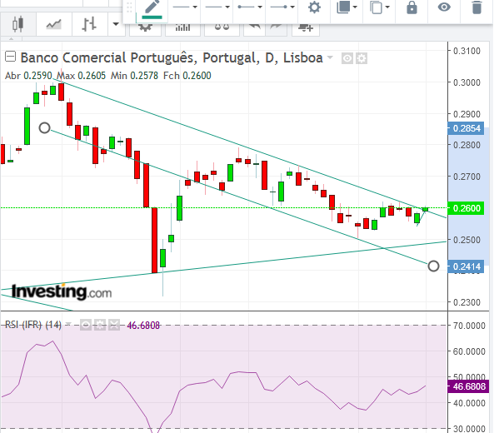The height and width of the screenshot is (433, 504).
Task: Open the line style dropdown
Action: tap(185, 7)
